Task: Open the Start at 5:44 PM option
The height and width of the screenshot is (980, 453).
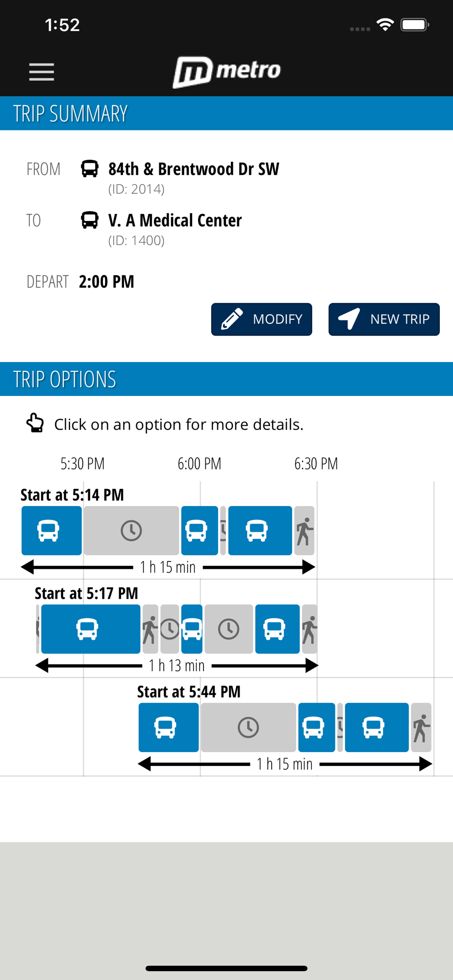Action: [x=189, y=692]
